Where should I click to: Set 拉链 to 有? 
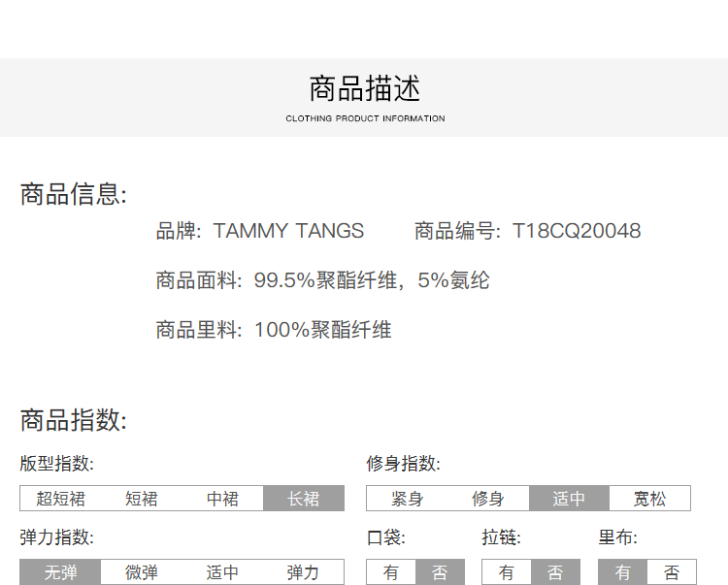pos(507,572)
